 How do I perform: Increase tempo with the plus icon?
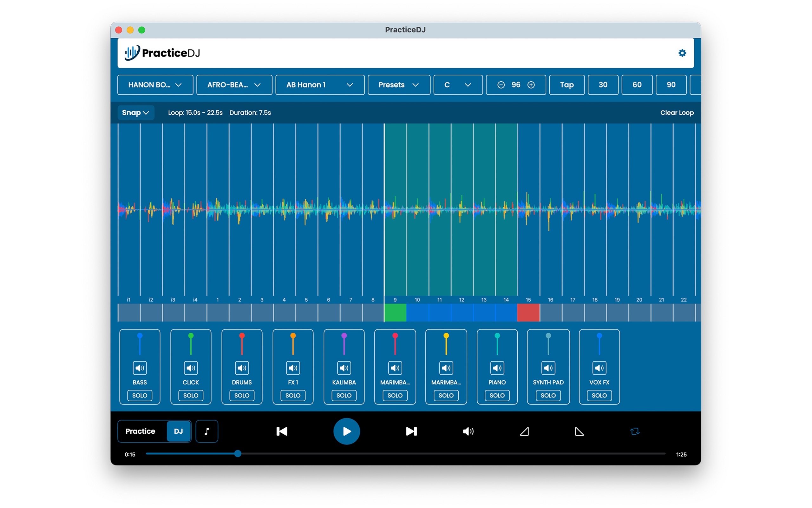point(531,85)
